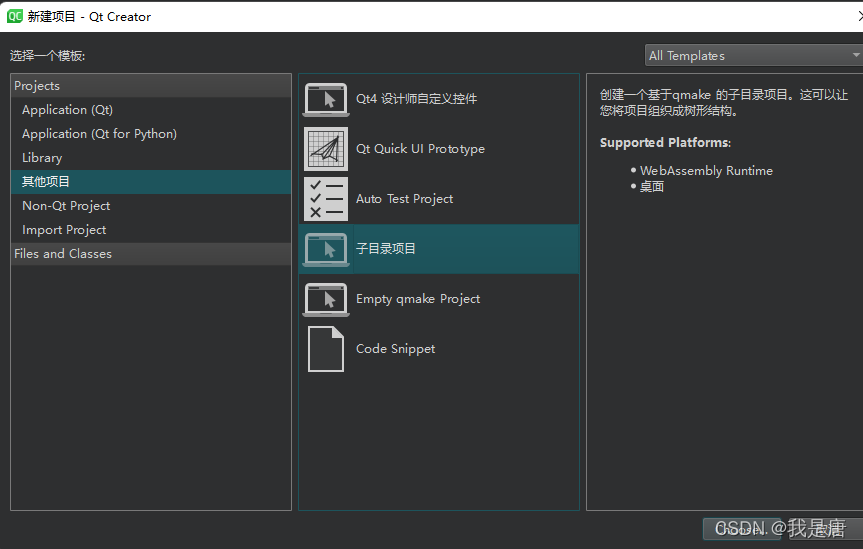This screenshot has height=549, width=863.
Task: Click the Supported Platforms heading
Action: 665,143
